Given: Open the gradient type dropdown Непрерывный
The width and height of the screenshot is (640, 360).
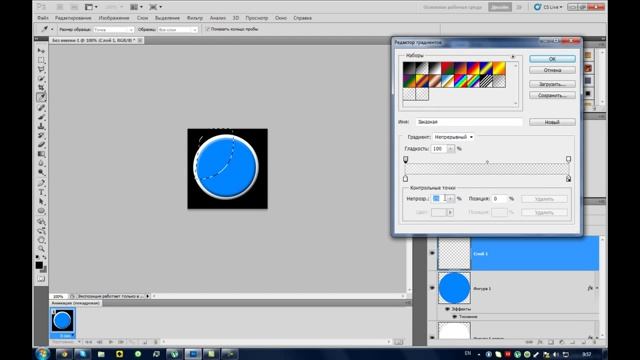Looking at the screenshot, I should [453, 137].
